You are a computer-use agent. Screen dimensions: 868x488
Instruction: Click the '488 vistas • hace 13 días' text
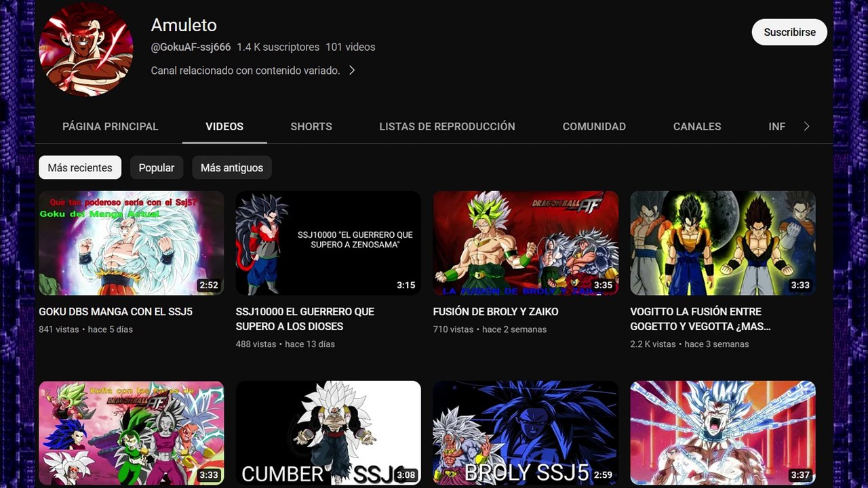point(285,344)
